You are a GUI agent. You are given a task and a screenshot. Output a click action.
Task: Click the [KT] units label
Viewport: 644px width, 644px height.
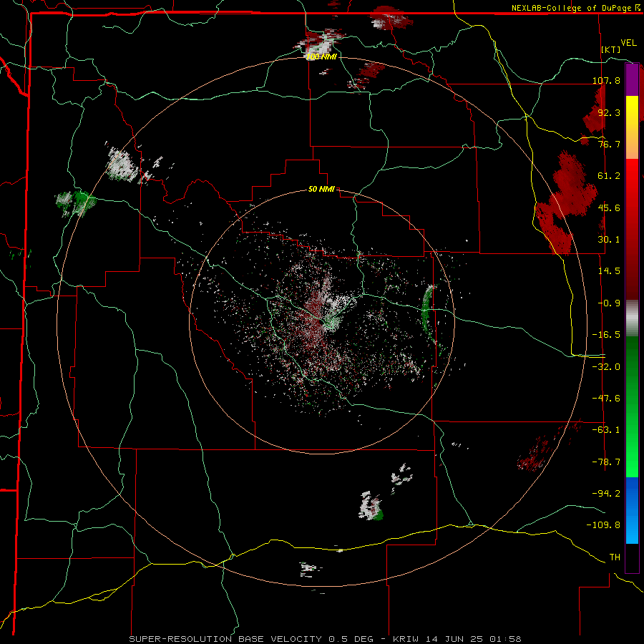pos(611,49)
